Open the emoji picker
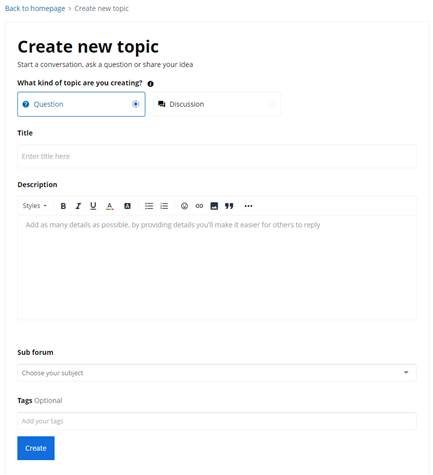 (184, 206)
